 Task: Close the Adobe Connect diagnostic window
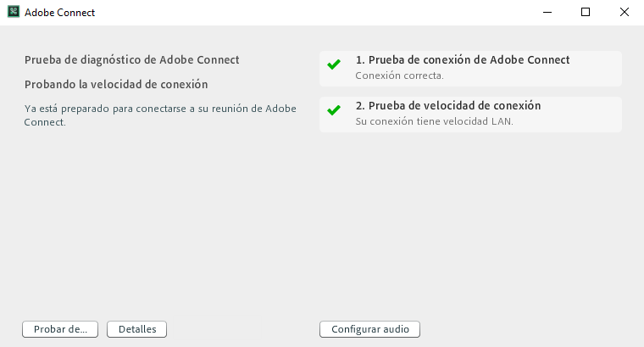pos(625,13)
